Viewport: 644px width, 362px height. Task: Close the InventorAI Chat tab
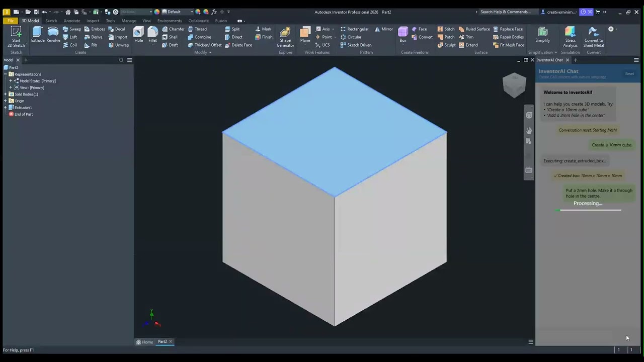(568, 60)
